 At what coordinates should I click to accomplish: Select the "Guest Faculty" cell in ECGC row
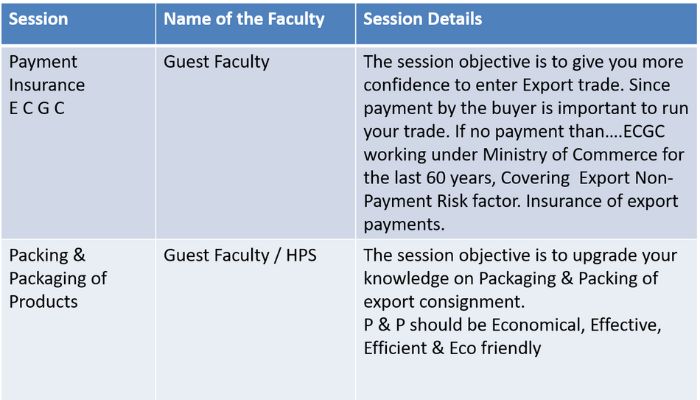(x=216, y=62)
